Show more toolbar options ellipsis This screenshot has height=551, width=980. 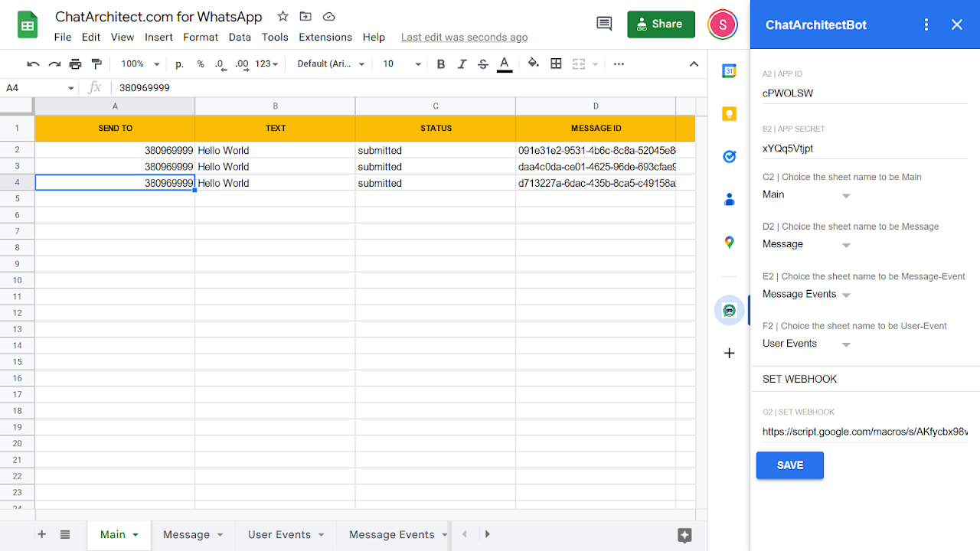tap(619, 64)
